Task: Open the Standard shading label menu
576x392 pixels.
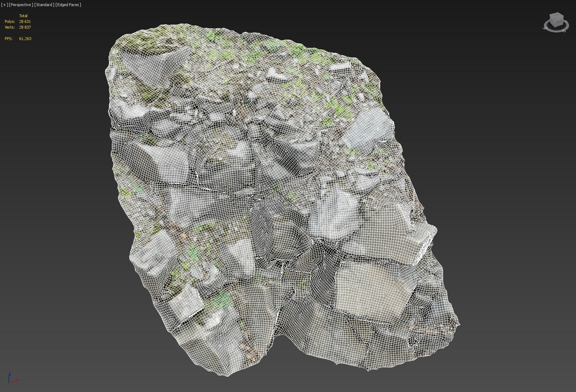Action: click(x=44, y=5)
